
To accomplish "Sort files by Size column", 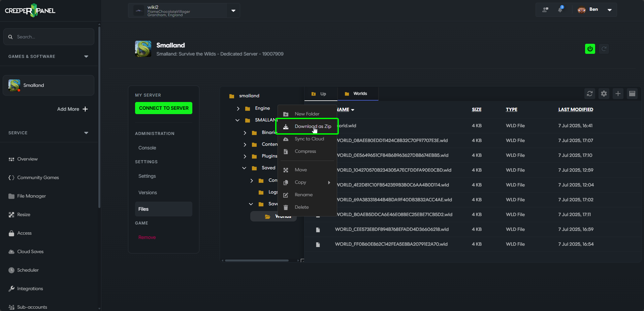I will click(x=477, y=109).
